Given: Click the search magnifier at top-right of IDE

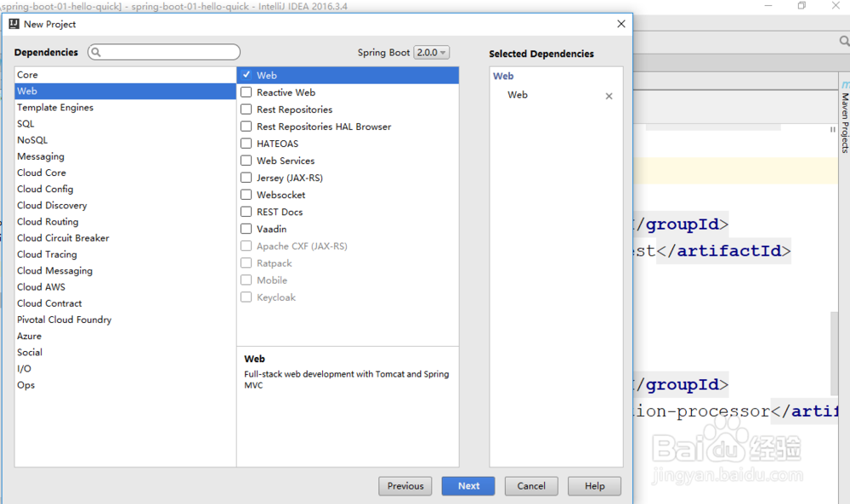Looking at the screenshot, I should pyautogui.click(x=845, y=39).
